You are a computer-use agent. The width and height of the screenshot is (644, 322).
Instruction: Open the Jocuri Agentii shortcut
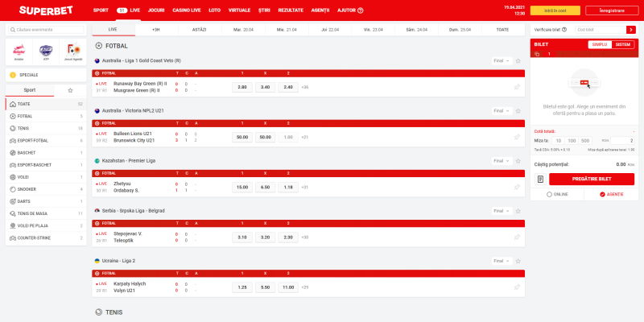click(x=73, y=52)
